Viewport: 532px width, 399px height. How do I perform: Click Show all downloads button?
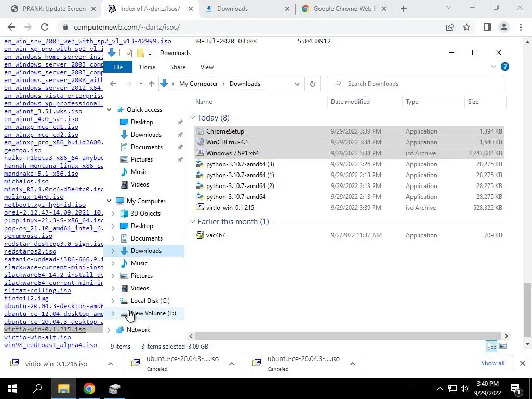tap(493, 363)
